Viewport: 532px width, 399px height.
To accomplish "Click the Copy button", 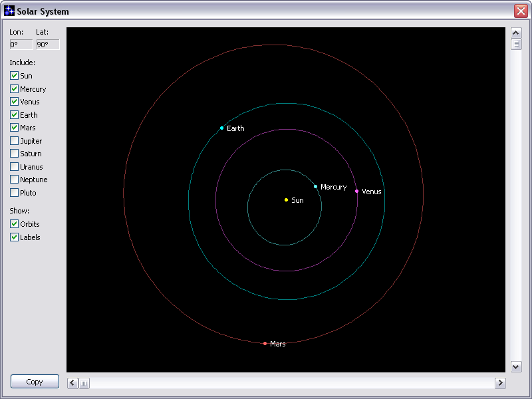I will click(x=35, y=381).
